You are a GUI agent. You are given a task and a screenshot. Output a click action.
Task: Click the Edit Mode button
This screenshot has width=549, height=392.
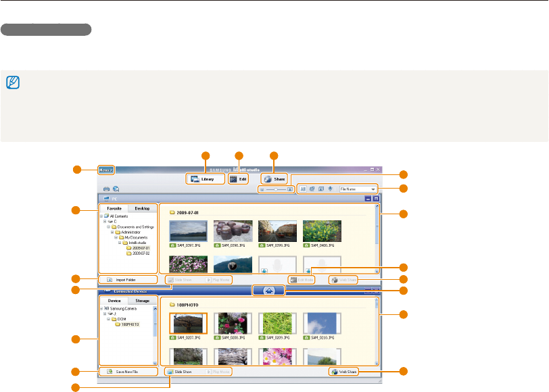point(302,280)
